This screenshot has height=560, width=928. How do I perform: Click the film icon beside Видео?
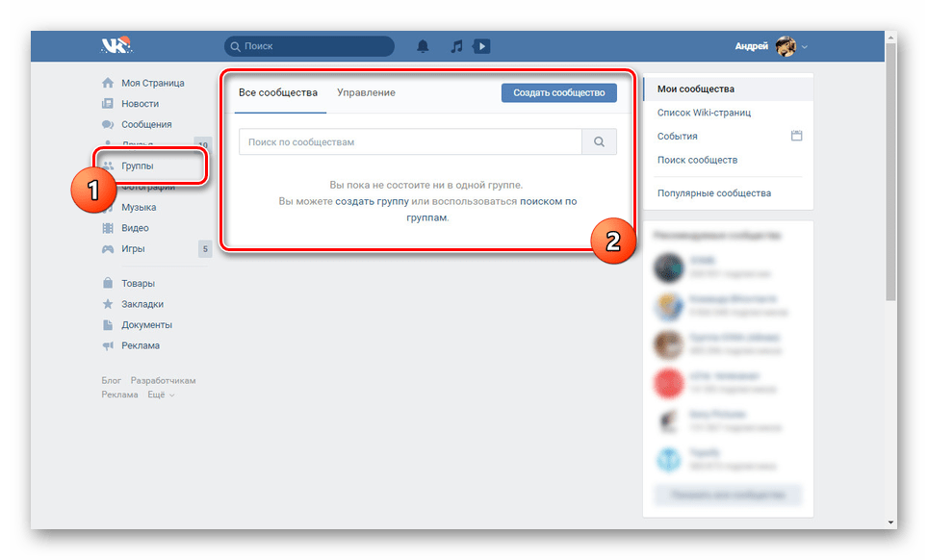(x=107, y=228)
